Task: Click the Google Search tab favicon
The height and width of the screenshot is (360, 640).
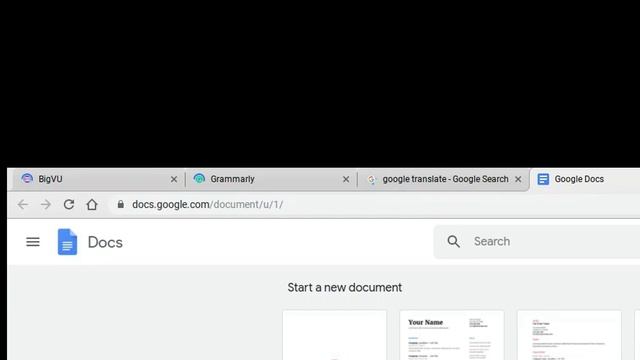Action: pyautogui.click(x=371, y=180)
